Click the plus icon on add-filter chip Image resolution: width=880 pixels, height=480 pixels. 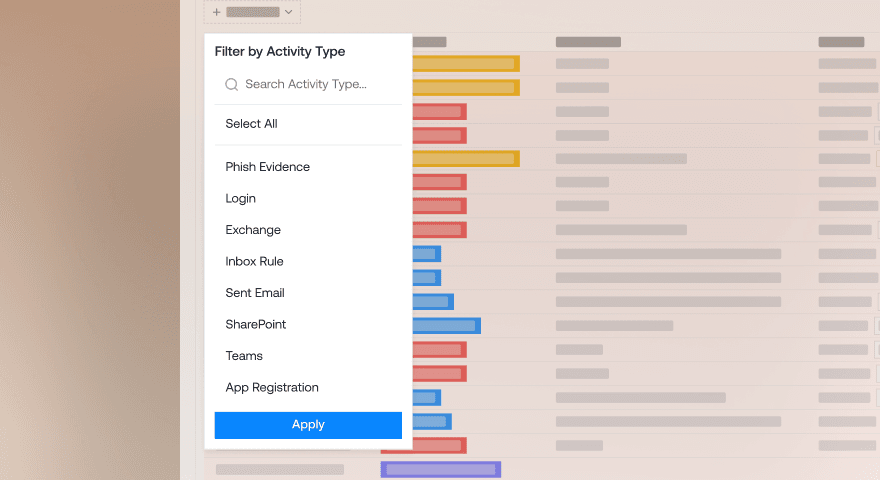[217, 12]
